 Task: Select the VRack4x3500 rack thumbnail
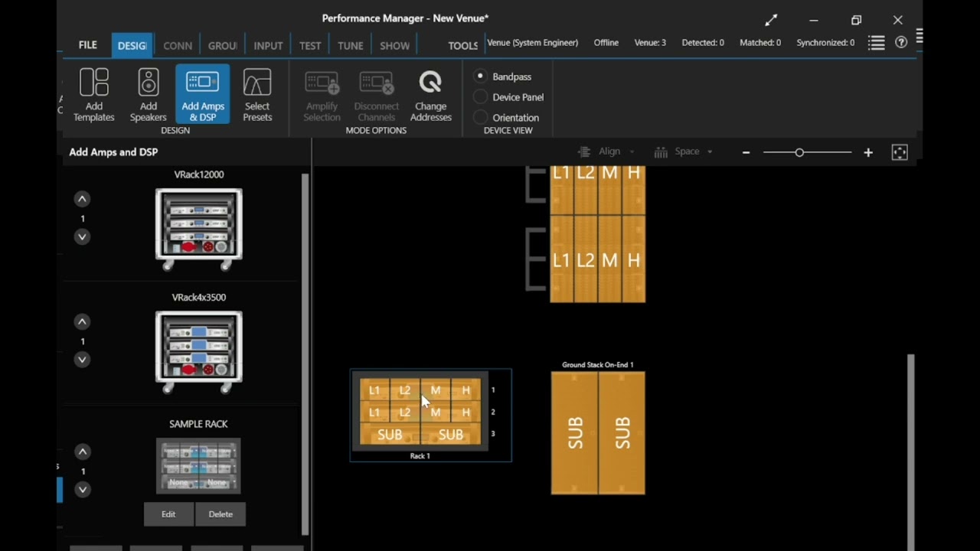click(199, 351)
